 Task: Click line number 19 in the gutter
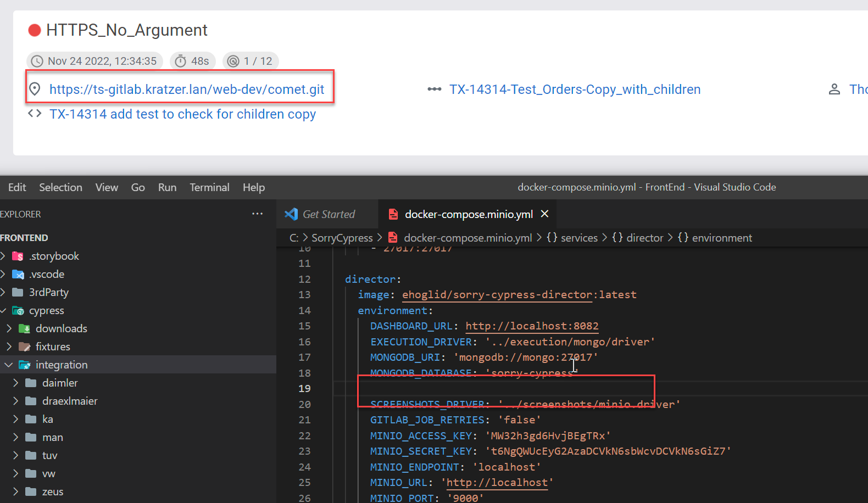(304, 389)
